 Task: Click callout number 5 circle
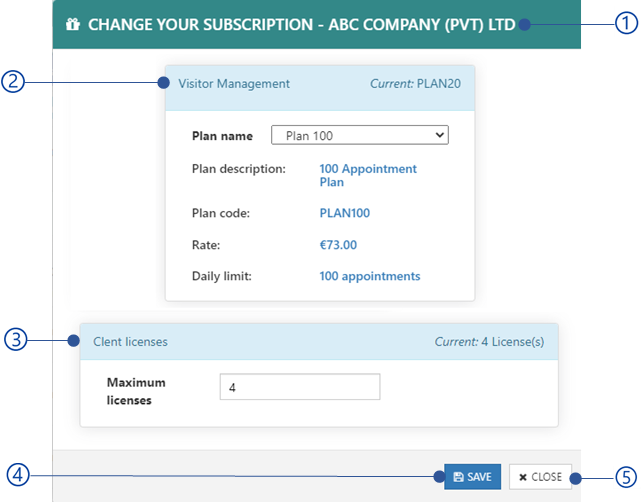point(626,477)
